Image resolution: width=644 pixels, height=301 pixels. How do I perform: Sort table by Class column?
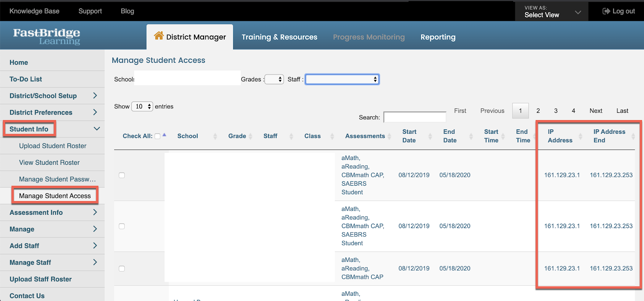pyautogui.click(x=312, y=136)
